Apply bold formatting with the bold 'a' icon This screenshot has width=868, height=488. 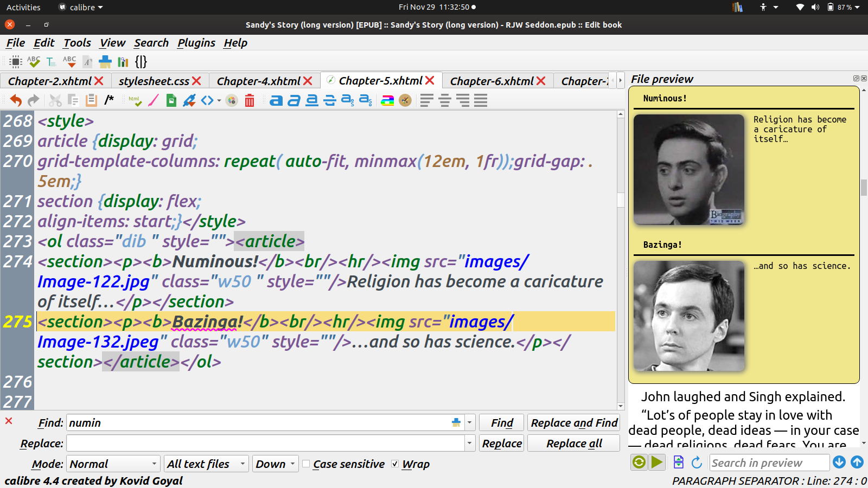(276, 100)
